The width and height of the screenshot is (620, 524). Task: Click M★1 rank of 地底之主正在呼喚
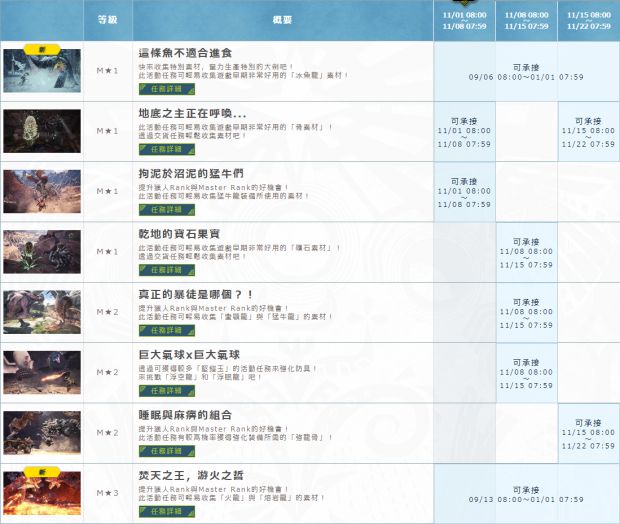point(108,131)
